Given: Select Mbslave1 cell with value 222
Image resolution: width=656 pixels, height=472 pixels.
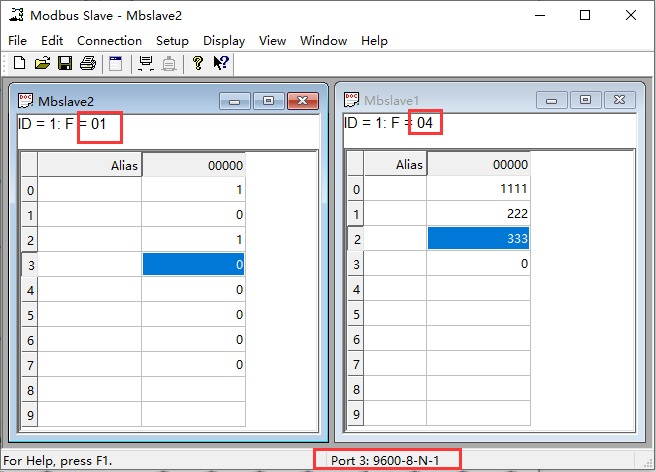Looking at the screenshot, I should tap(478, 214).
